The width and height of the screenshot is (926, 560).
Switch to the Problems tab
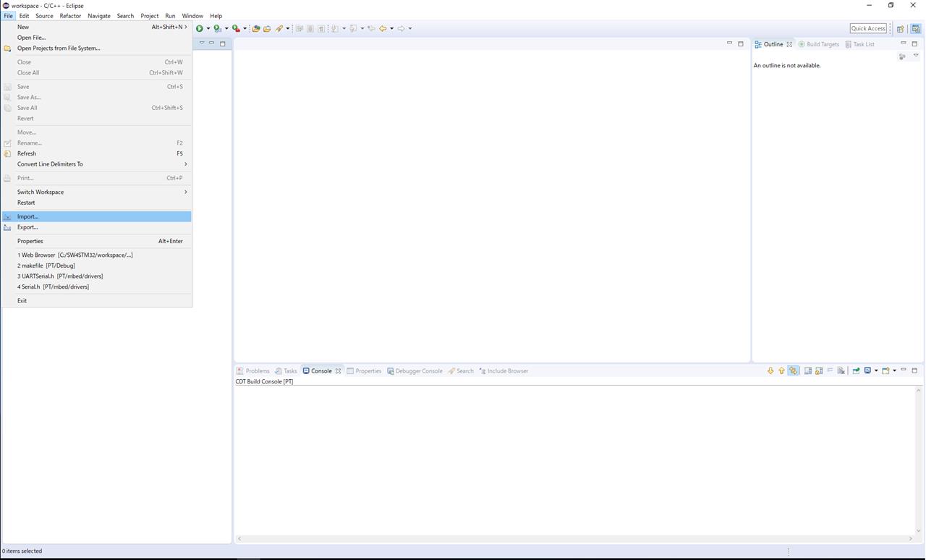253,370
